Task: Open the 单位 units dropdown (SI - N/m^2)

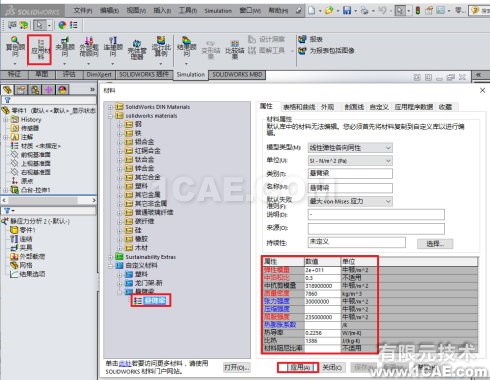Action: click(x=350, y=161)
